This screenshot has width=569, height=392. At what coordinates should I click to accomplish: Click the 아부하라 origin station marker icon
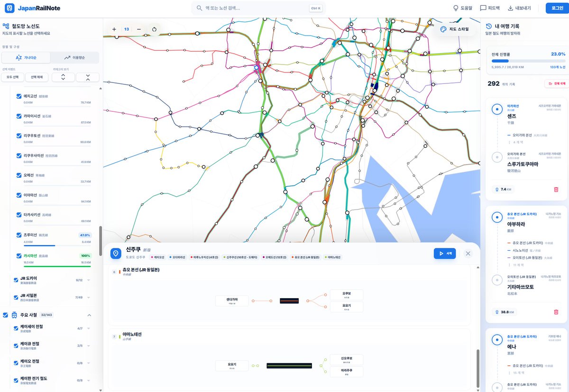[496, 217]
